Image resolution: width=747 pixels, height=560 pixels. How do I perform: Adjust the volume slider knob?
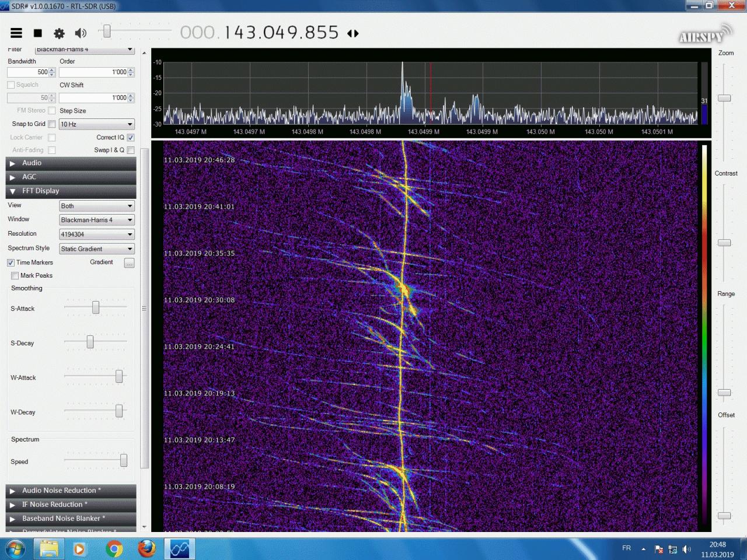tap(106, 31)
